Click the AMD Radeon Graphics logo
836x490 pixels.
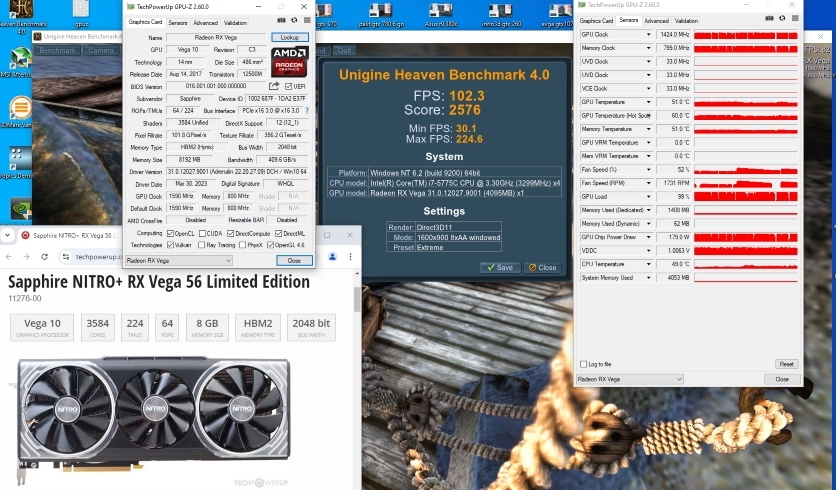pos(290,62)
